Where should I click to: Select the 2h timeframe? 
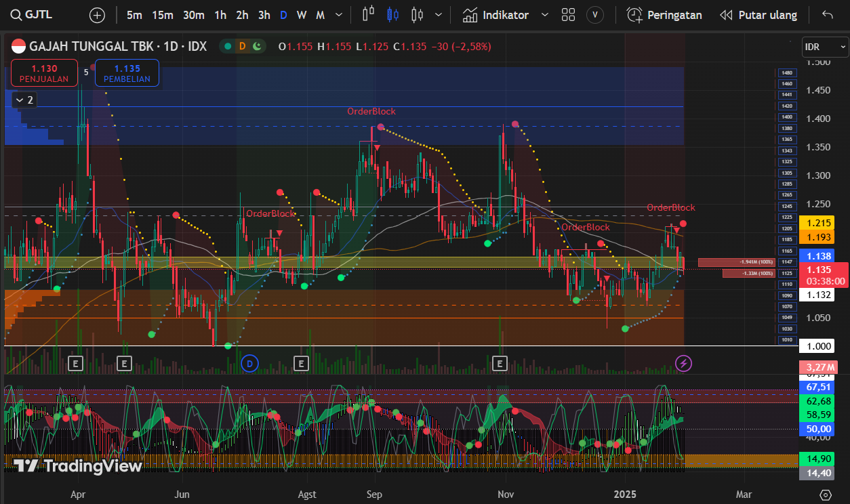click(x=242, y=15)
